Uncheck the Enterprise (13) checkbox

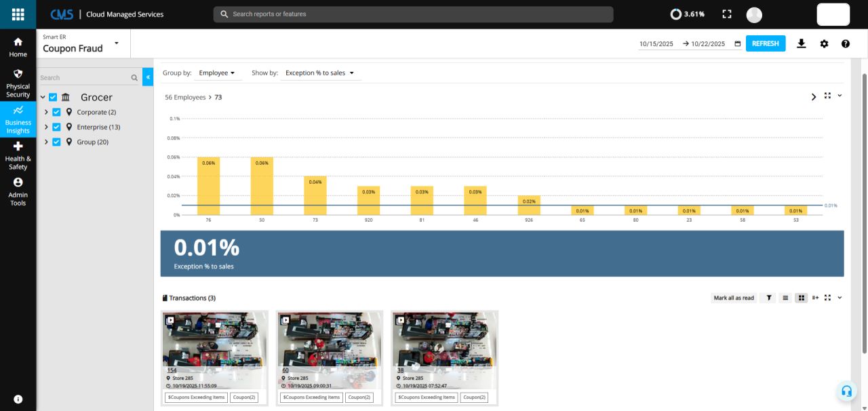click(x=57, y=127)
